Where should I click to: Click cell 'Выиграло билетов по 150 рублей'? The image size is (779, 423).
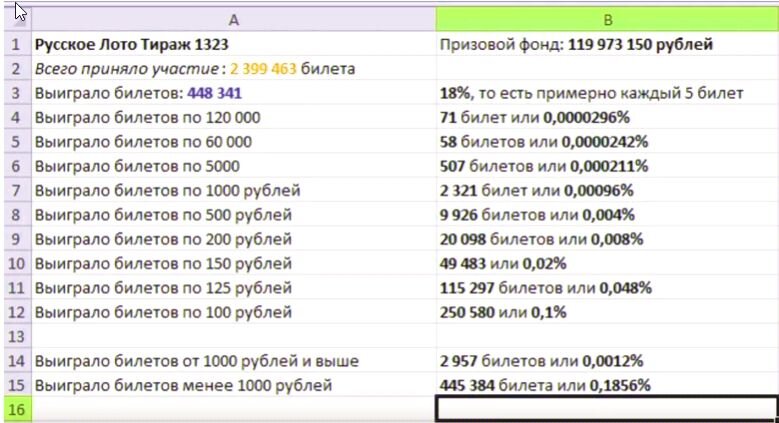pos(234,263)
